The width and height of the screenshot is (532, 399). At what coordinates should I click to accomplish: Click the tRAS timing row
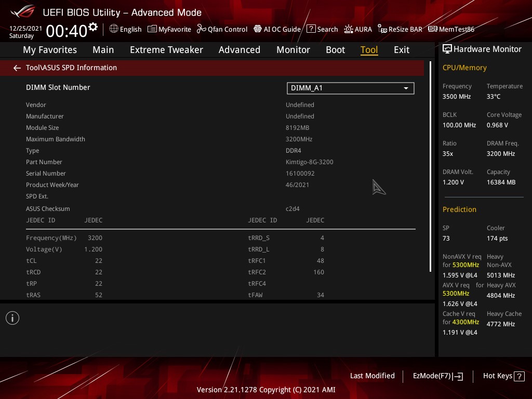coord(64,295)
